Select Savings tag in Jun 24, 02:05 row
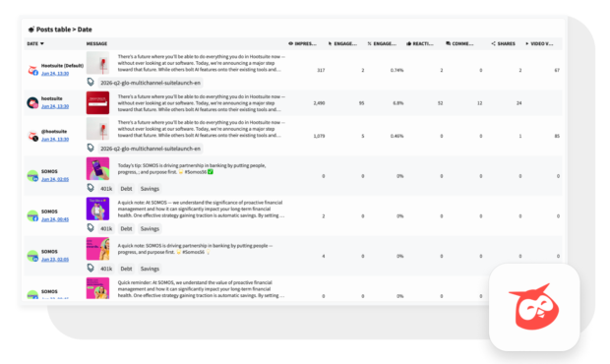 coord(150,189)
